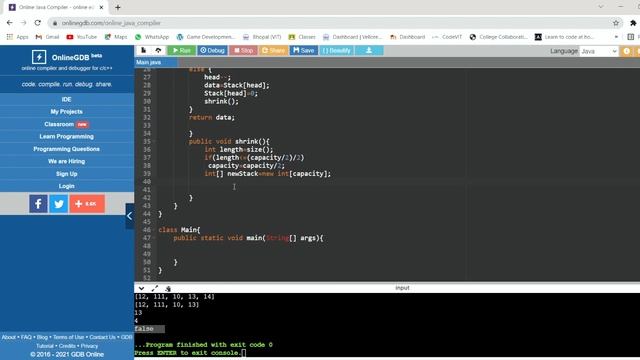640x360 pixels.
Task: Click the orange info icon near Language
Action: click(626, 51)
